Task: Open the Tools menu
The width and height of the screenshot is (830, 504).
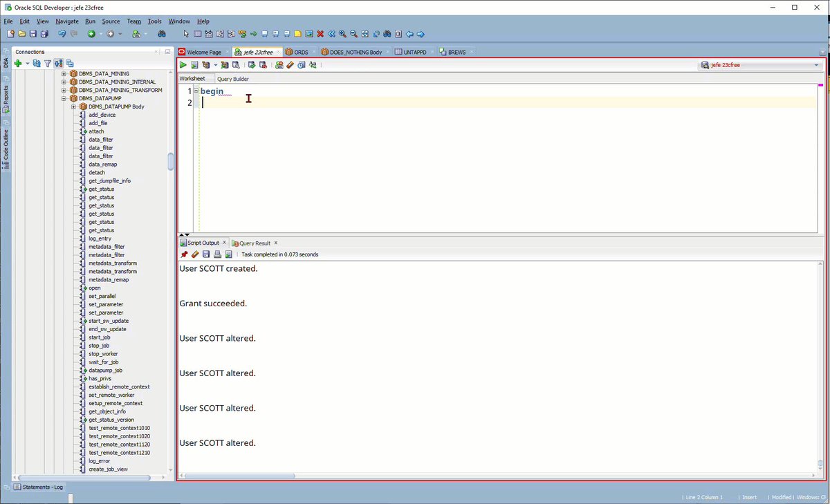Action: pos(154,21)
